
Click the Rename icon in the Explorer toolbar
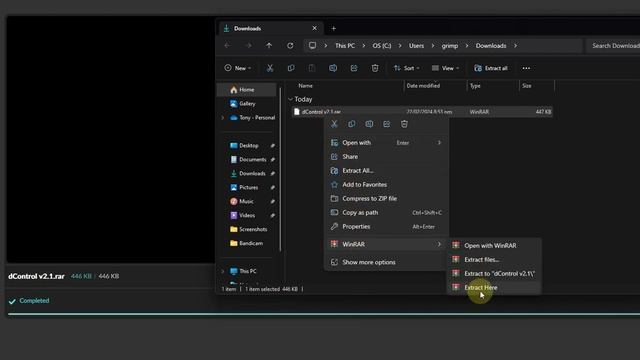tap(333, 68)
